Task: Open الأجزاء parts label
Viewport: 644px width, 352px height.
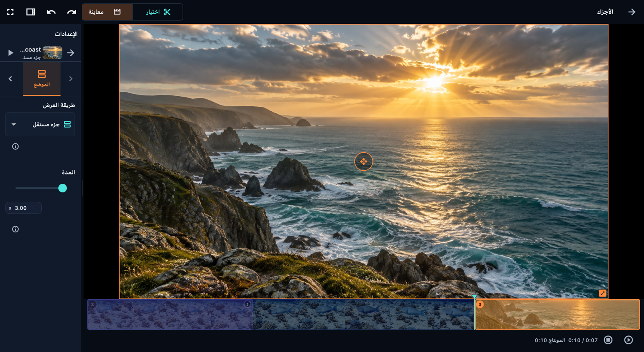Action: point(605,12)
